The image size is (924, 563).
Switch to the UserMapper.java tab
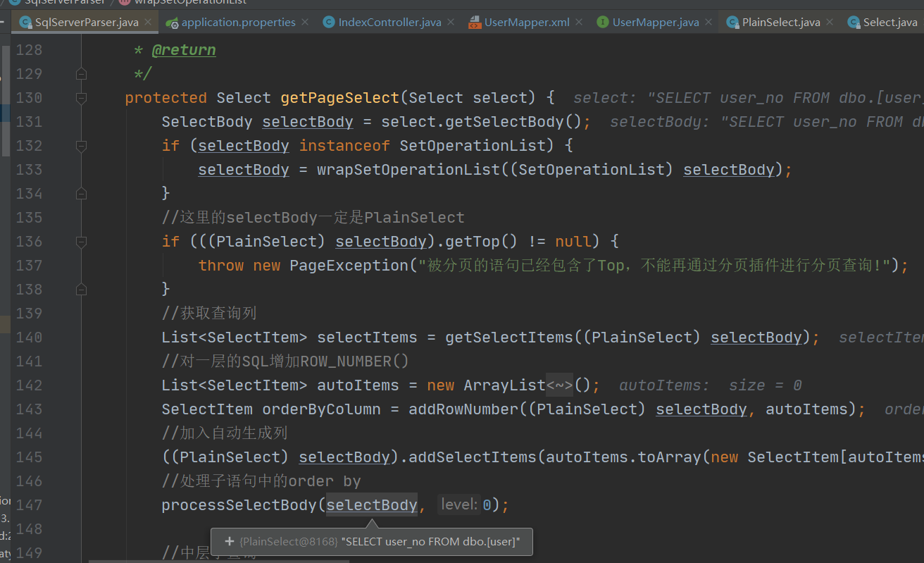pos(656,23)
